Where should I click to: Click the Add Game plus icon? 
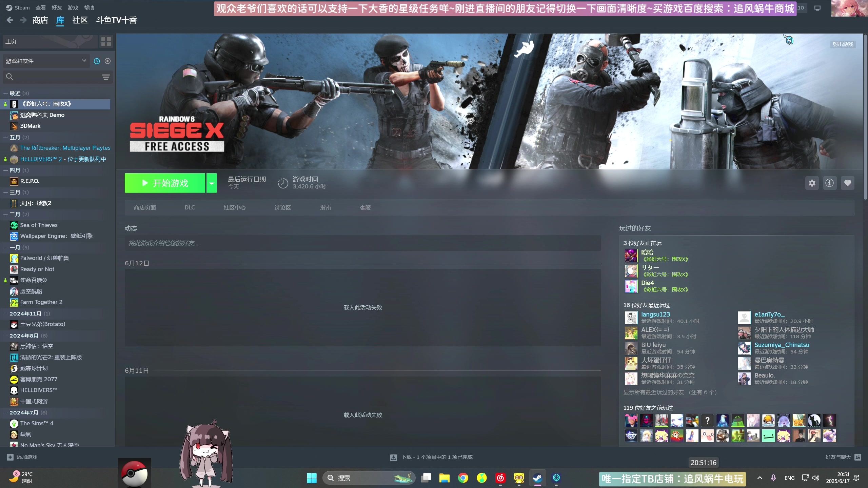coord(10,457)
